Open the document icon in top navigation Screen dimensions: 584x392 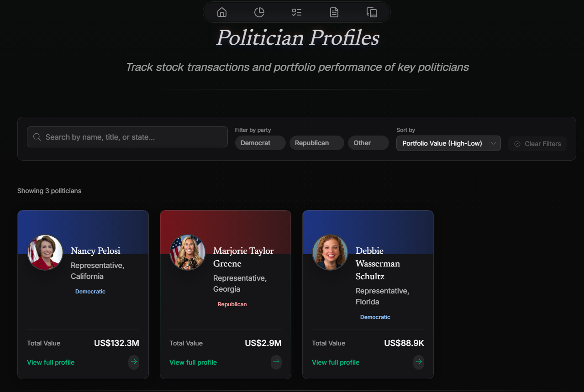[334, 12]
